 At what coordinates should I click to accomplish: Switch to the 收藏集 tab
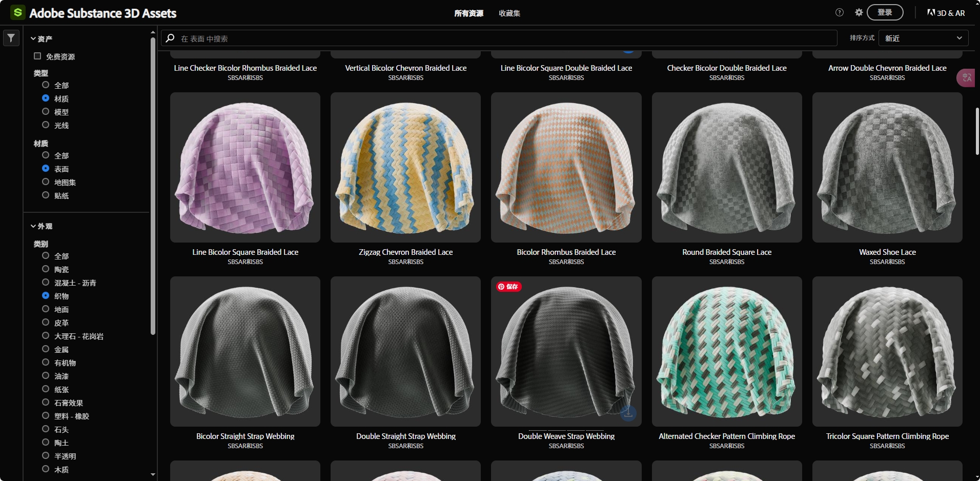pos(509,13)
